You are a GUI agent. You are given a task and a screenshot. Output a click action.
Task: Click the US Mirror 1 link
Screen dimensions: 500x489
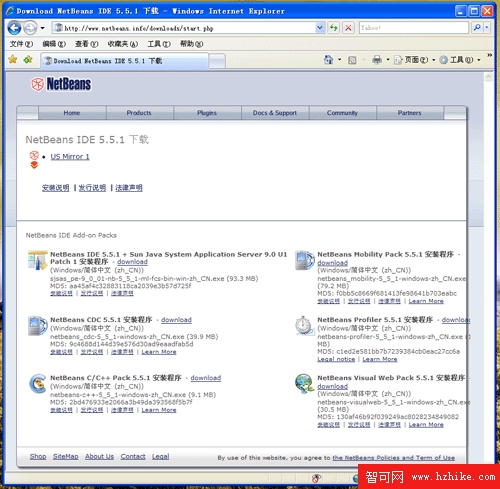click(x=70, y=157)
